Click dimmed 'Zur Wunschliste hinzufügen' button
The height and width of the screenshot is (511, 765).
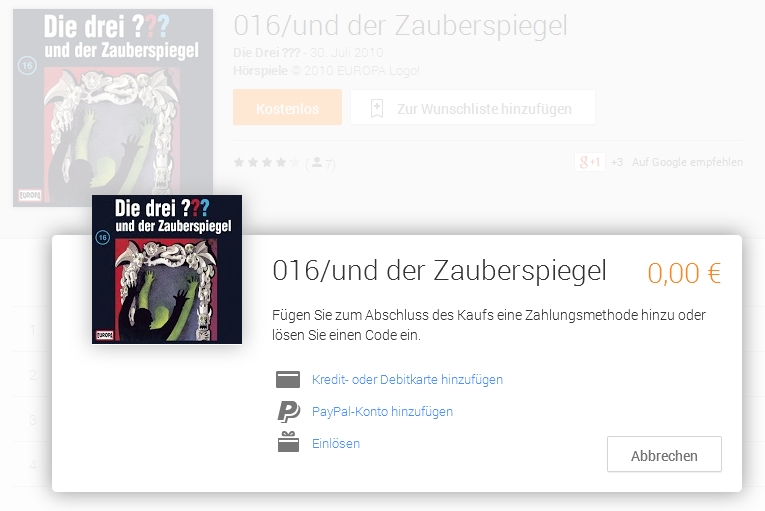(x=473, y=107)
